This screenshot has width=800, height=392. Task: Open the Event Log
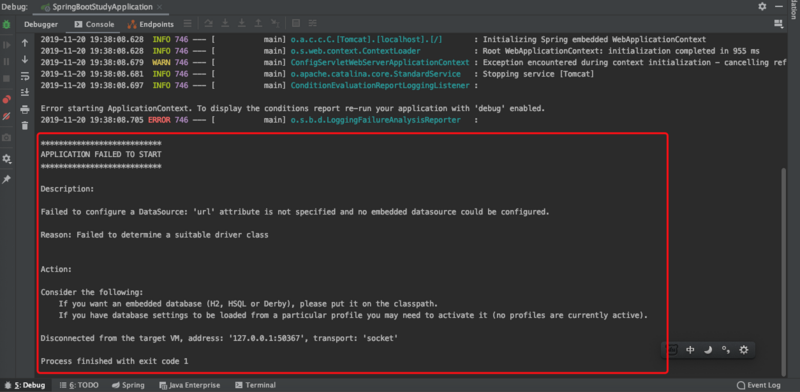[x=759, y=385]
